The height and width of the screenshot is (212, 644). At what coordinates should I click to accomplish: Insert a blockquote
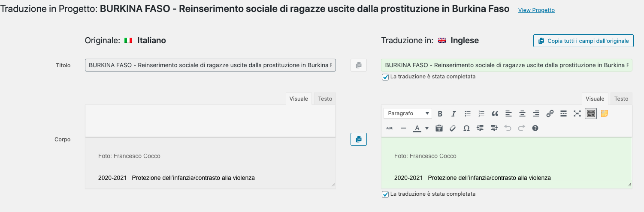click(x=495, y=113)
